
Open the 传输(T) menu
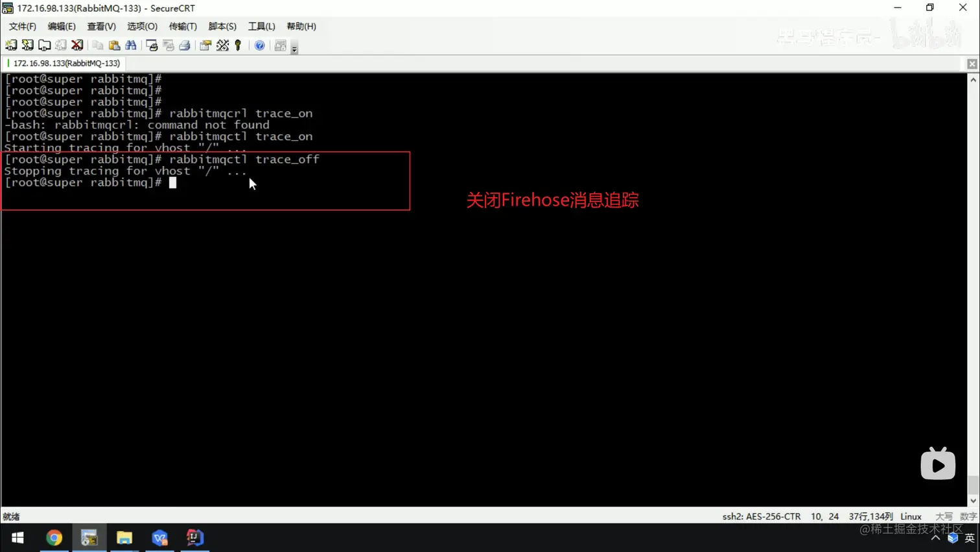coord(183,27)
